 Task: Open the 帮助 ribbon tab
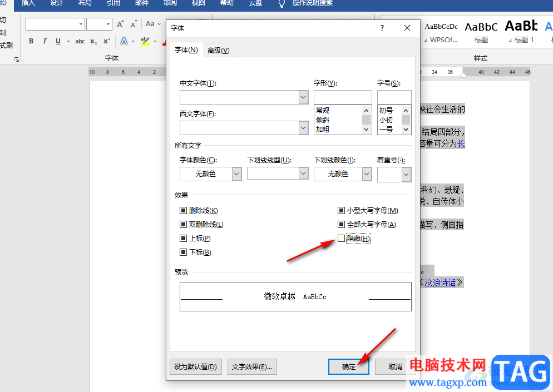pyautogui.click(x=226, y=3)
